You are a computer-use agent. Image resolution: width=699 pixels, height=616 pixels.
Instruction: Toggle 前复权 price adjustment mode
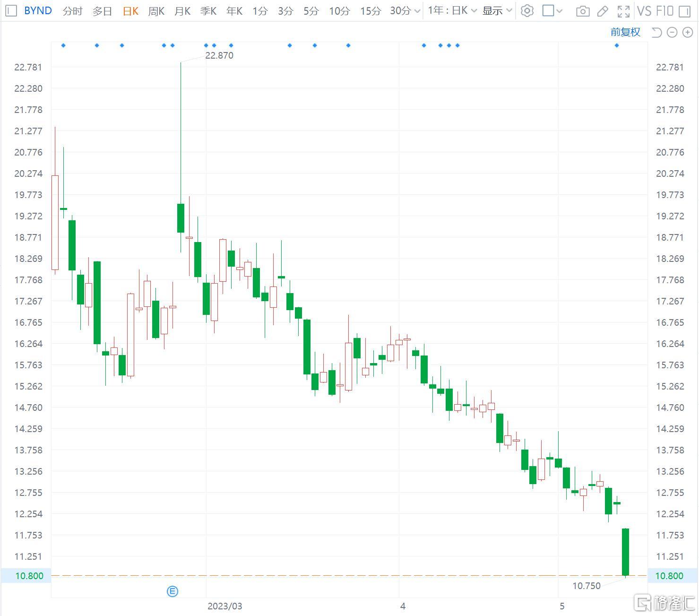625,32
